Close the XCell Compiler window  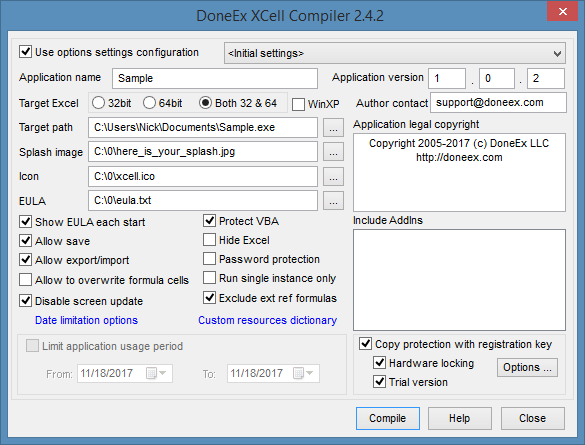point(563,12)
